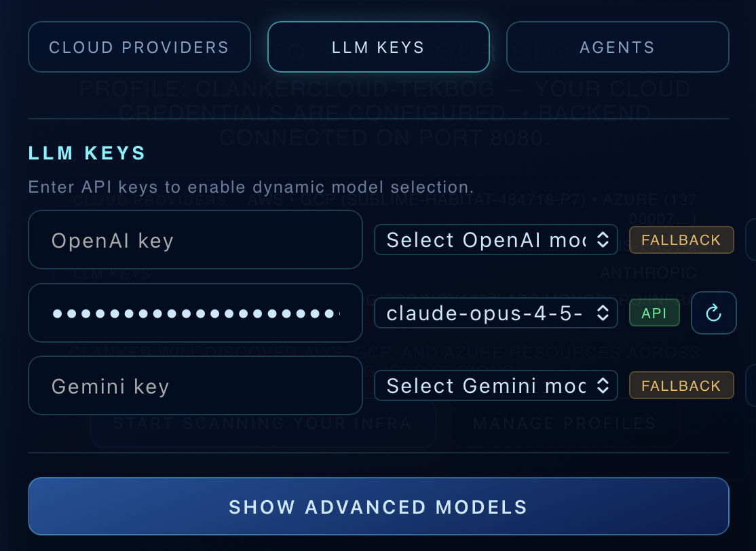Select the masked Anthropic key field
Screen dimensions: 756x551
195,313
